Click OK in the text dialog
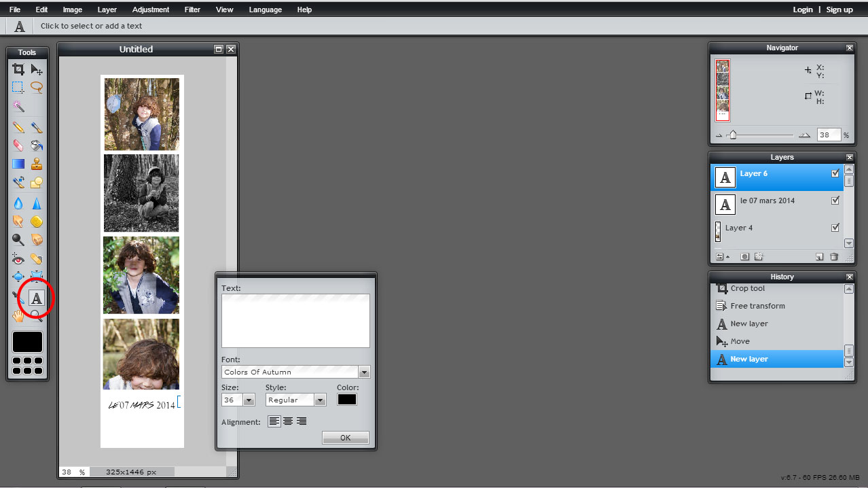The image size is (868, 488). (345, 438)
